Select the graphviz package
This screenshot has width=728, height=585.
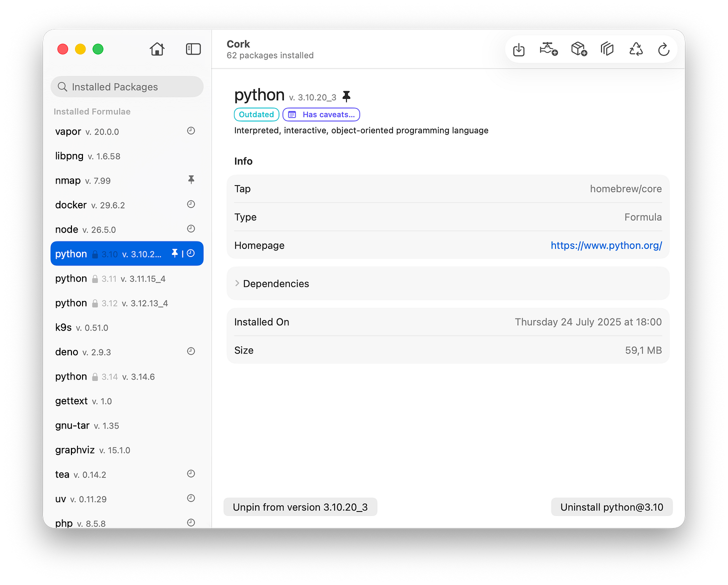click(127, 450)
